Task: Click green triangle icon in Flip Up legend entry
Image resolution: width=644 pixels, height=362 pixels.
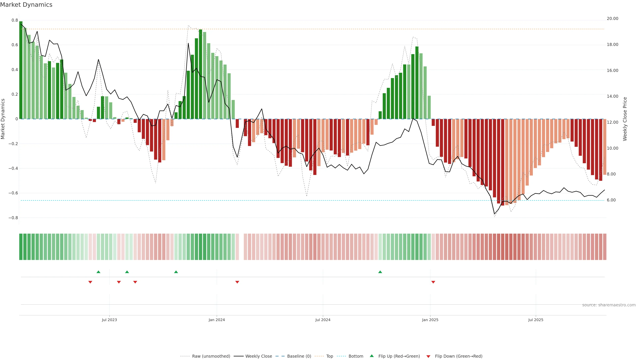Action: tap(372, 356)
